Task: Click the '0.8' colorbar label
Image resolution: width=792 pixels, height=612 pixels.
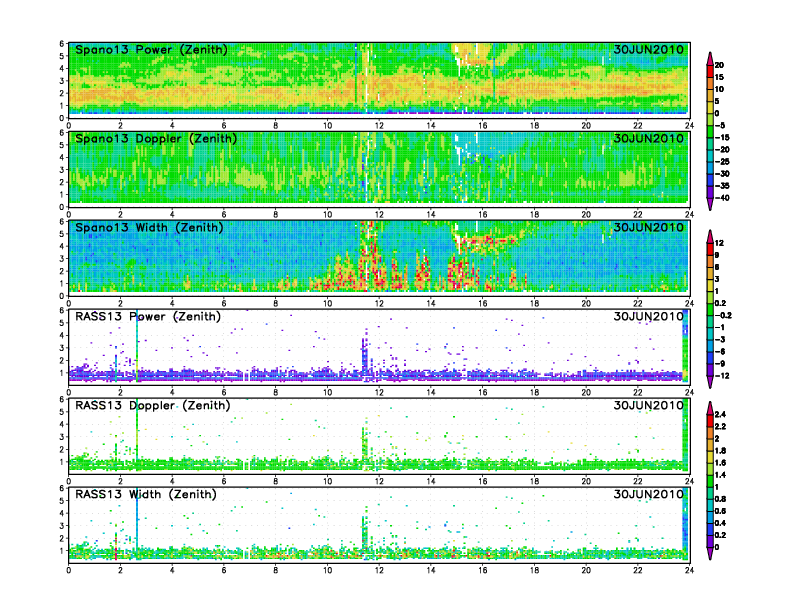Action: tap(720, 499)
